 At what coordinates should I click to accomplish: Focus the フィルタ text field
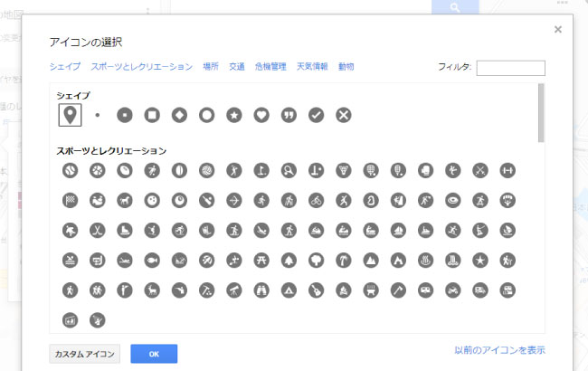[511, 68]
